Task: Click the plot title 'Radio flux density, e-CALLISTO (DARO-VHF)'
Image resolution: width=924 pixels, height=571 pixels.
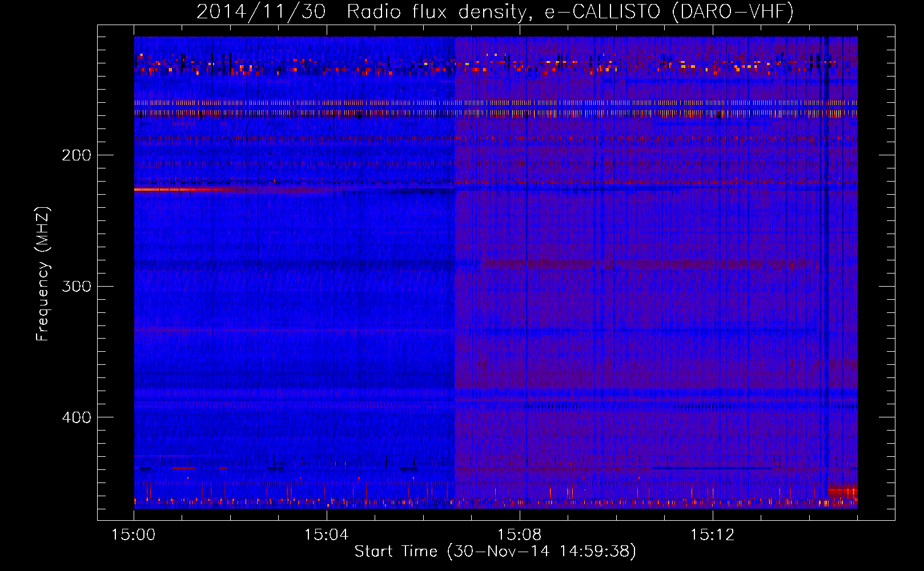Action: click(570, 12)
